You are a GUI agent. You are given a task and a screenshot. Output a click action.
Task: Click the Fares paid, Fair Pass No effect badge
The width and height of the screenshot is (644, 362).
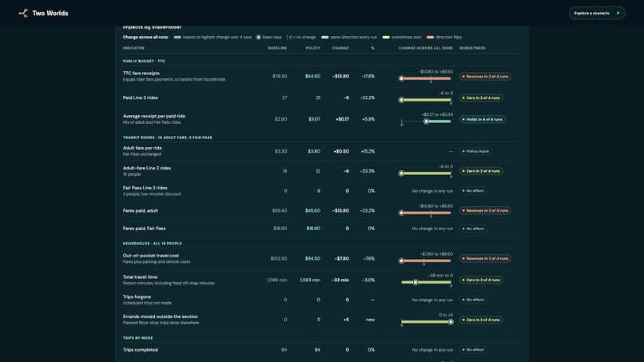pyautogui.click(x=473, y=229)
